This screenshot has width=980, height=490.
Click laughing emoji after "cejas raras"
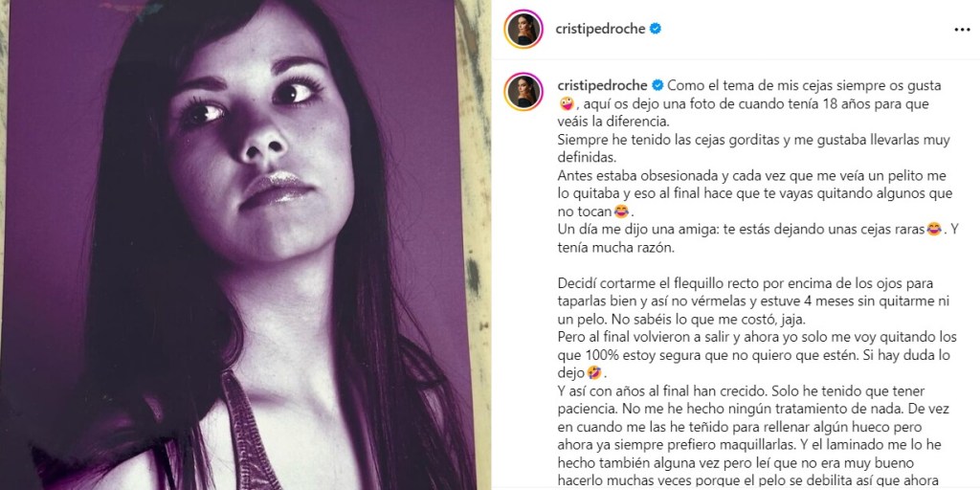click(x=934, y=230)
